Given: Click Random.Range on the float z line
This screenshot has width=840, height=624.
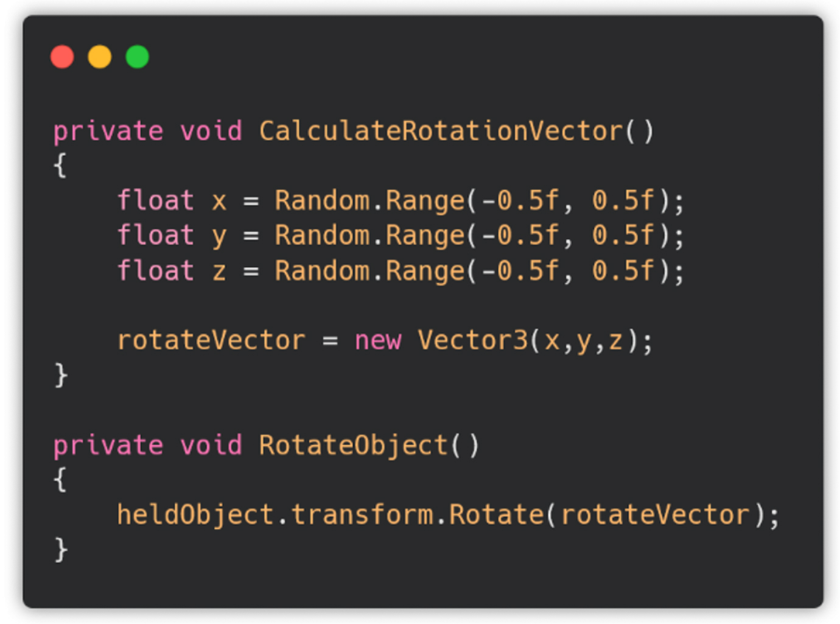Looking at the screenshot, I should tap(370, 272).
